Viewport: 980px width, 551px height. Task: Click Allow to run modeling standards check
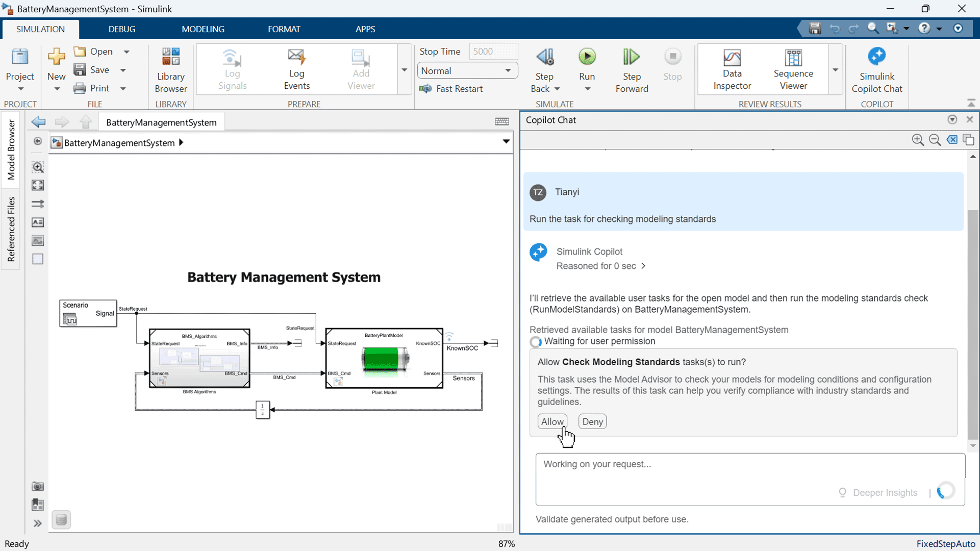[x=552, y=421]
